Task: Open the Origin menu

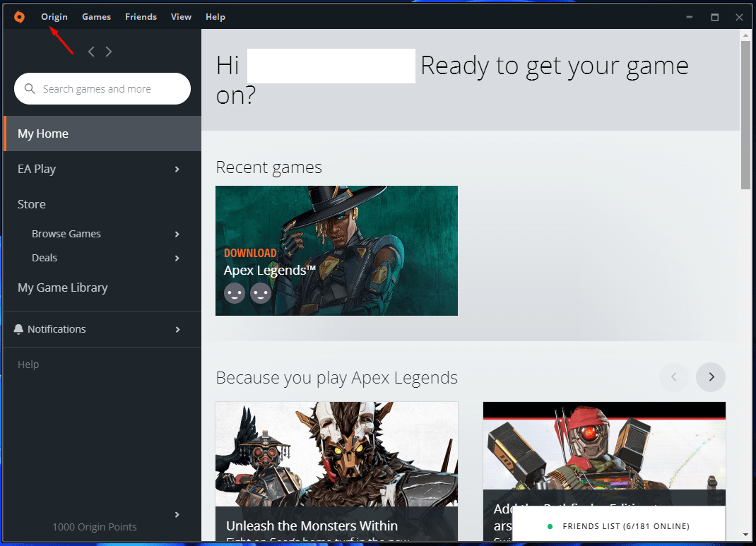Action: tap(54, 17)
